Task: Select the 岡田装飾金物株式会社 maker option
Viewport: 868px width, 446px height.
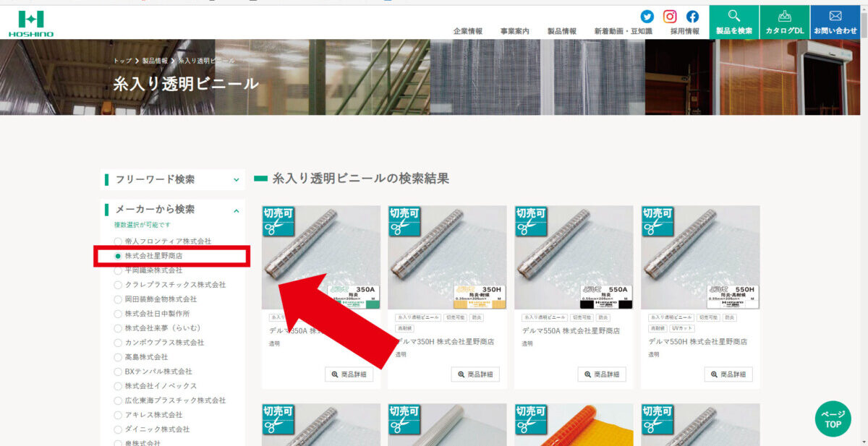Action: (x=156, y=299)
